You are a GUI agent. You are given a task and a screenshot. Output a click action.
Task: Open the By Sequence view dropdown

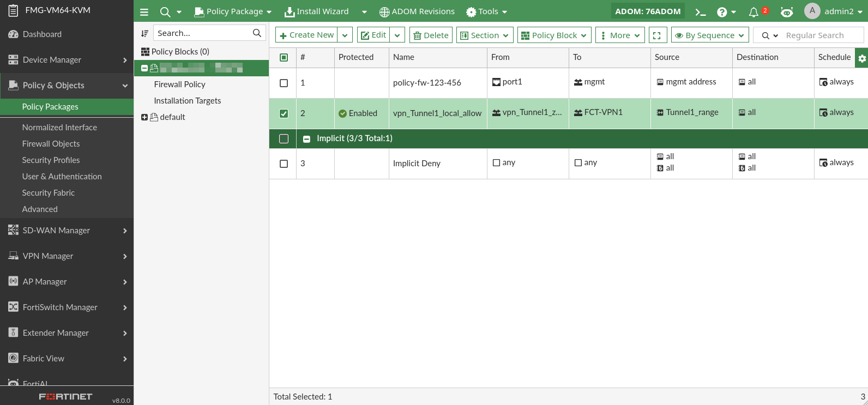709,35
